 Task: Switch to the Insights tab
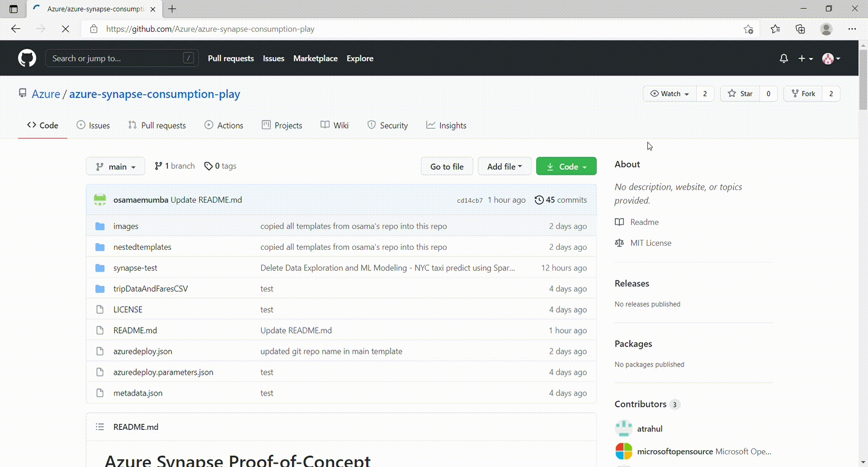tap(446, 125)
